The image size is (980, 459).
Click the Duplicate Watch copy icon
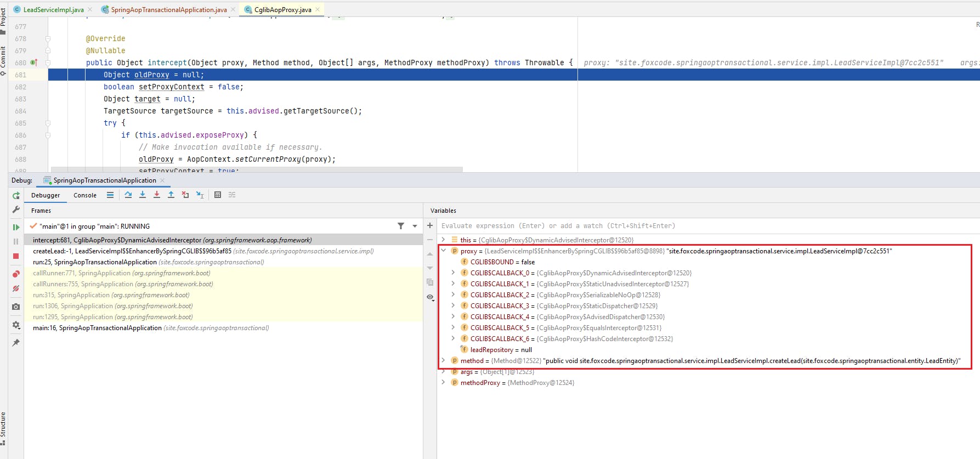[430, 282]
